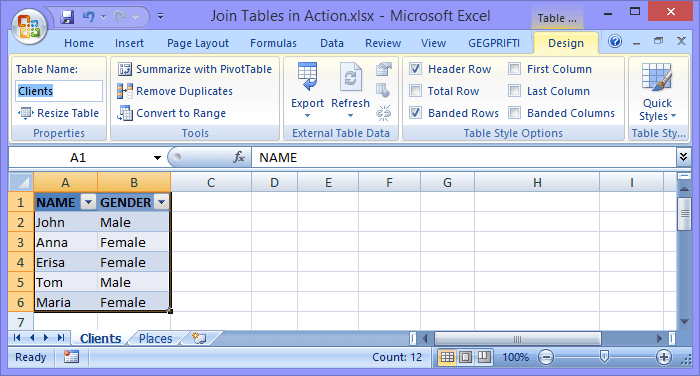Go to the last sheet using navigation arrow
The height and width of the screenshot is (376, 700).
pos(61,338)
